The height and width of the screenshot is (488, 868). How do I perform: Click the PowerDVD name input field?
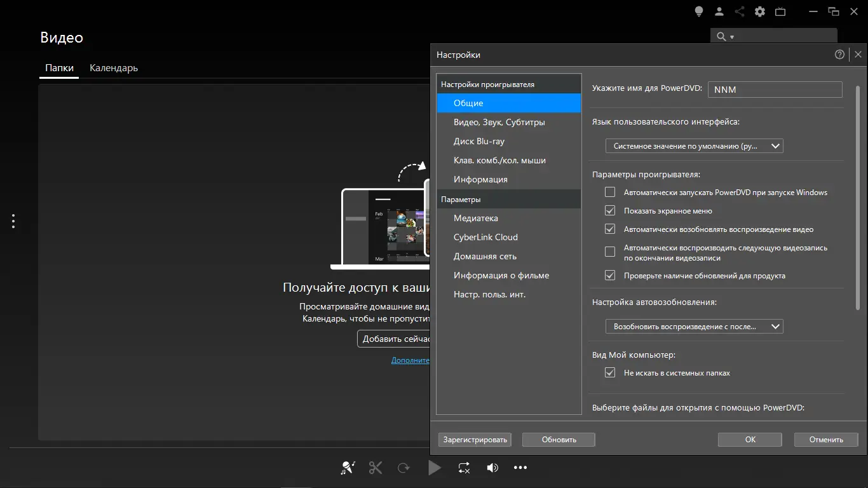[x=775, y=90]
